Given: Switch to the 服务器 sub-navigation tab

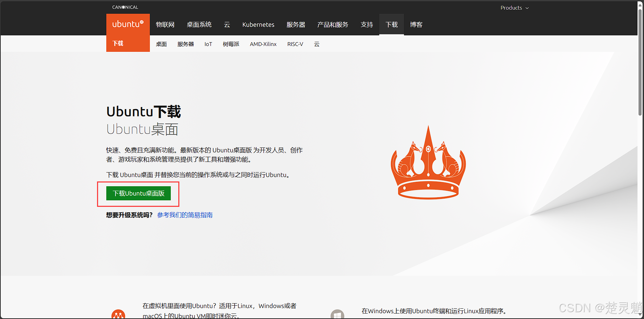Looking at the screenshot, I should tap(186, 44).
